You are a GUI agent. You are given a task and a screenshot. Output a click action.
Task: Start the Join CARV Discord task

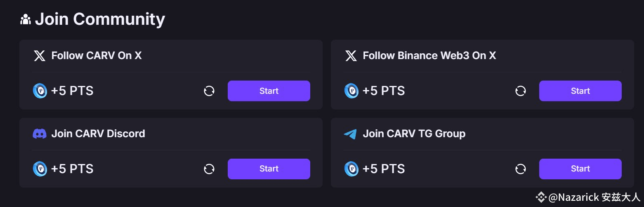(x=269, y=169)
